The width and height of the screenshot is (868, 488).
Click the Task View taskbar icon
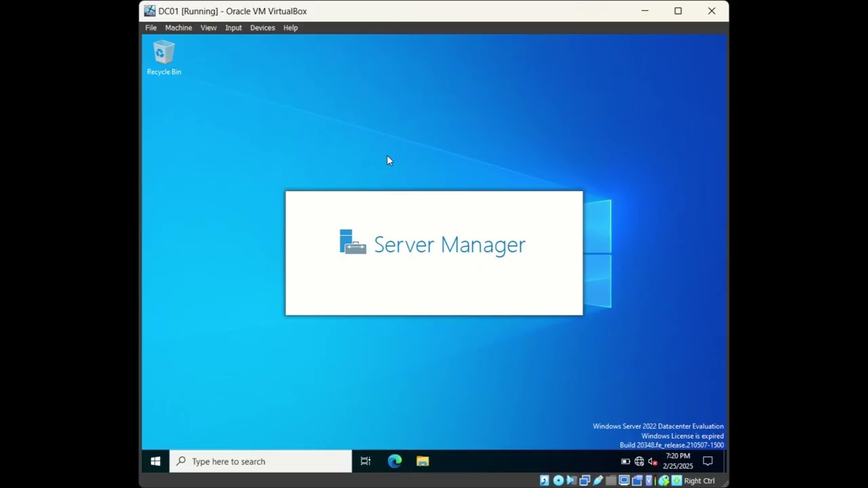[x=366, y=462]
